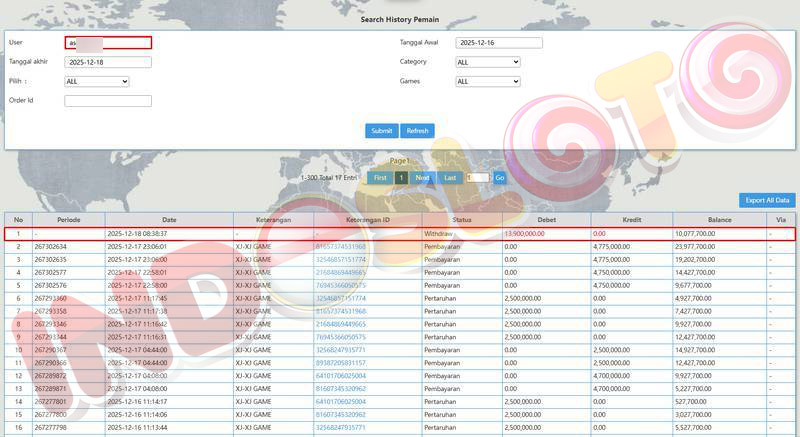800x437 pixels.
Task: Select the Tanggal akhir date field
Action: (108, 62)
